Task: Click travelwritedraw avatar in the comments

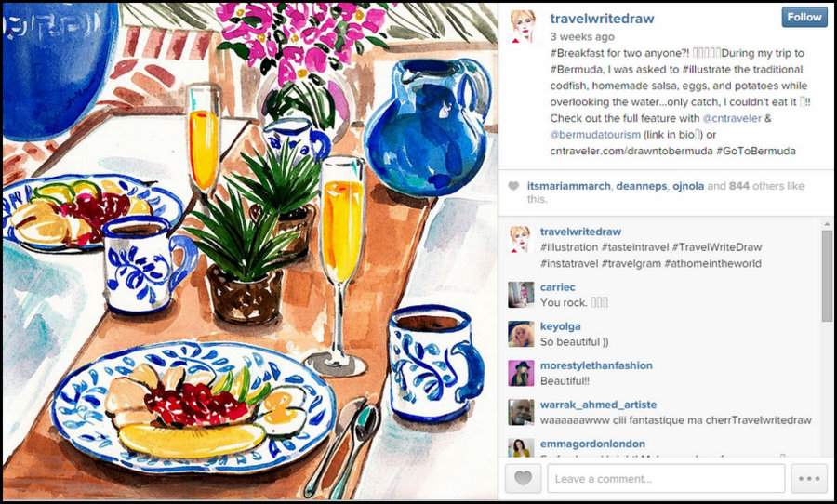Action: click(x=521, y=239)
